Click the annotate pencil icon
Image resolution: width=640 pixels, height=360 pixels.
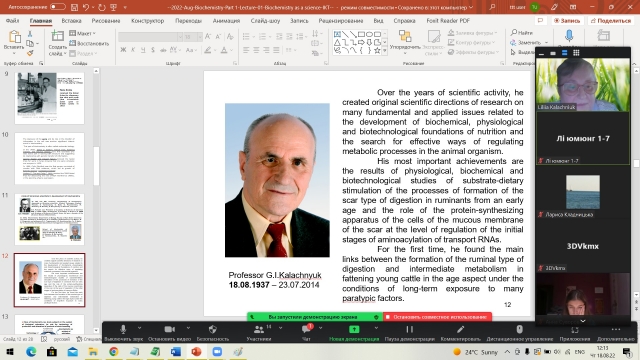460,329
